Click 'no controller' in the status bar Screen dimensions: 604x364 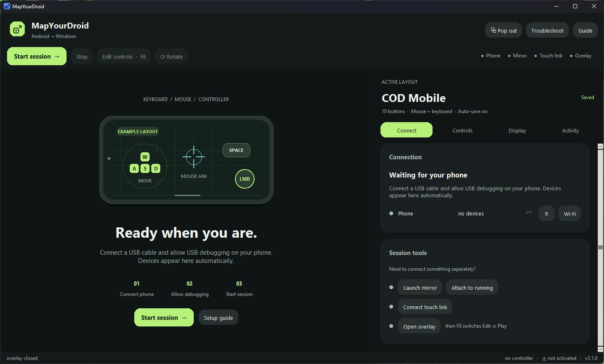point(519,358)
